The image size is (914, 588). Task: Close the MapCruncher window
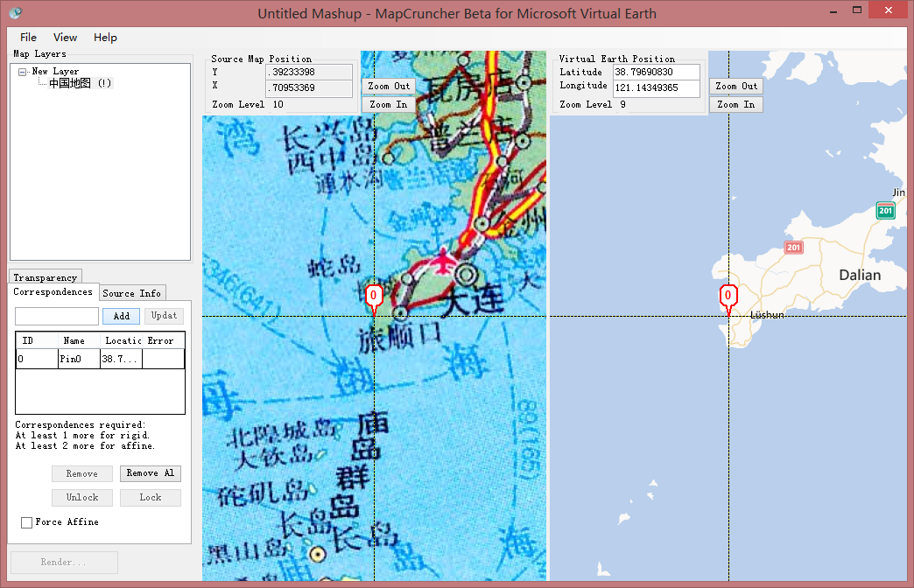[x=889, y=10]
